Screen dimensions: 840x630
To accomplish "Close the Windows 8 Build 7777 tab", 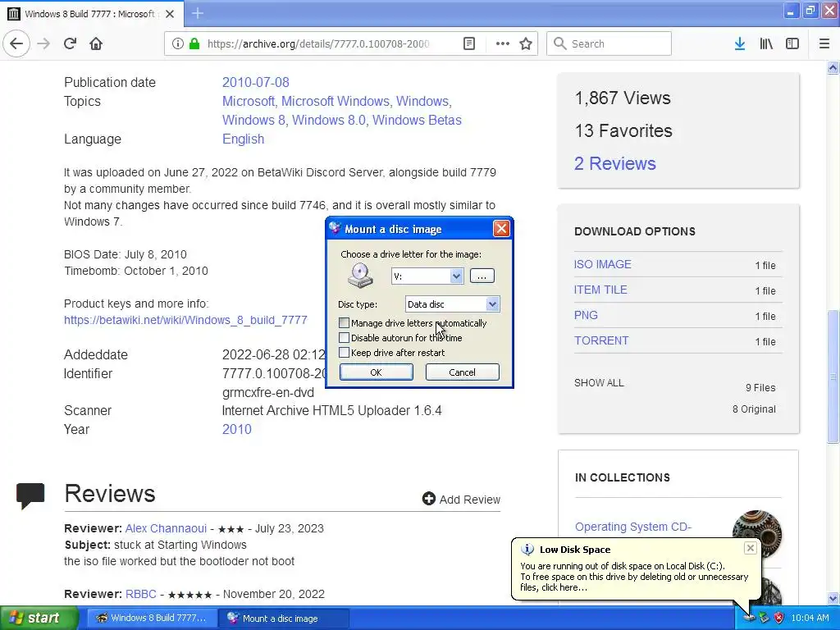I will coord(170,14).
